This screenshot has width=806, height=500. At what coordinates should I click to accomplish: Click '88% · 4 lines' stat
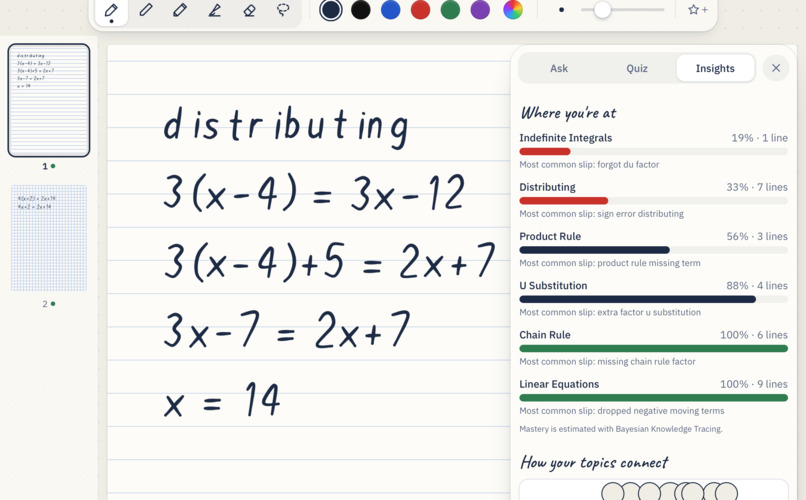point(757,286)
